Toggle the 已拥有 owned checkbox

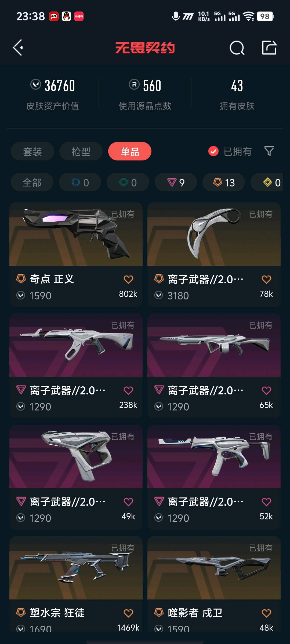pos(213,151)
